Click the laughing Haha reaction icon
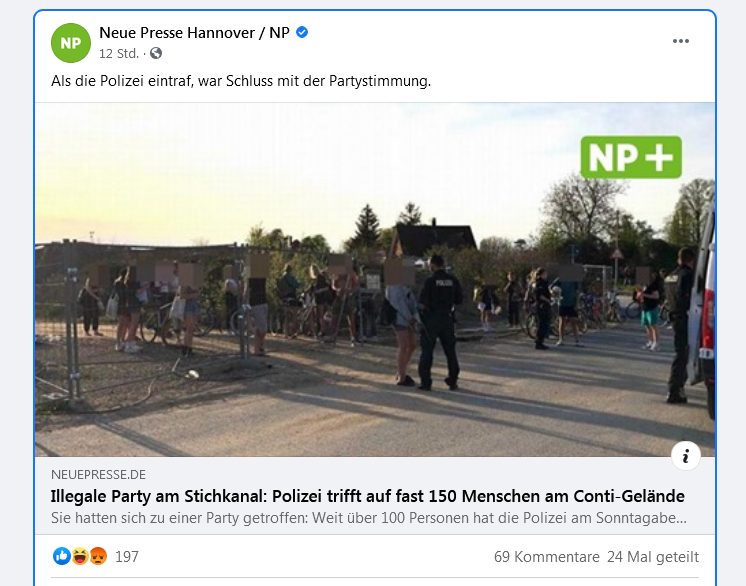The width and height of the screenshot is (746, 586). pyautogui.click(x=80, y=556)
